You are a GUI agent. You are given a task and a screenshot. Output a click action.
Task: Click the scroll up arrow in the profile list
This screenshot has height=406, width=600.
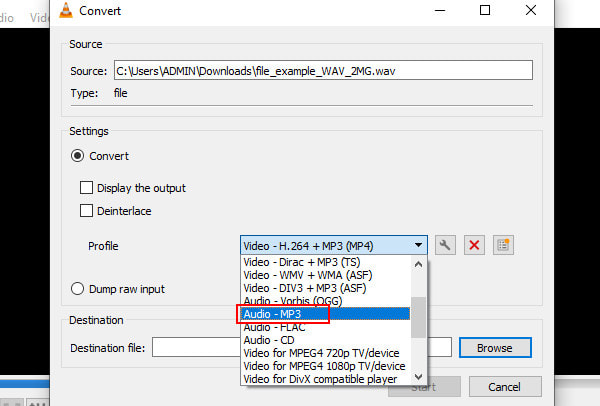click(x=419, y=264)
